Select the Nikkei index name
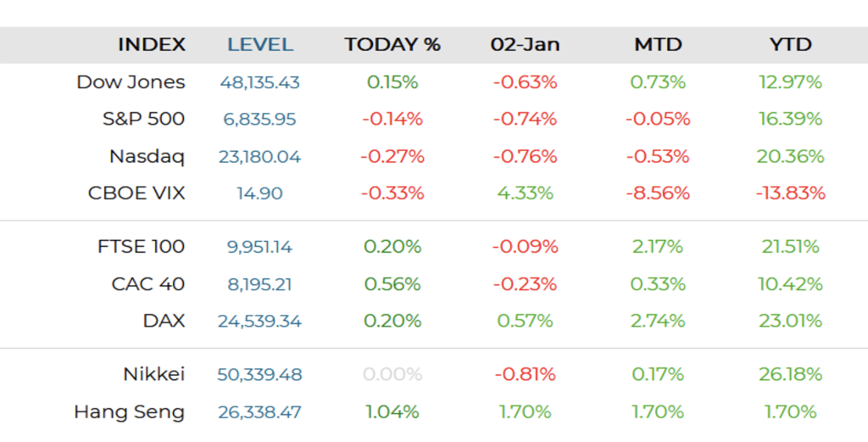Image resolution: width=868 pixels, height=442 pixels. pyautogui.click(x=153, y=374)
